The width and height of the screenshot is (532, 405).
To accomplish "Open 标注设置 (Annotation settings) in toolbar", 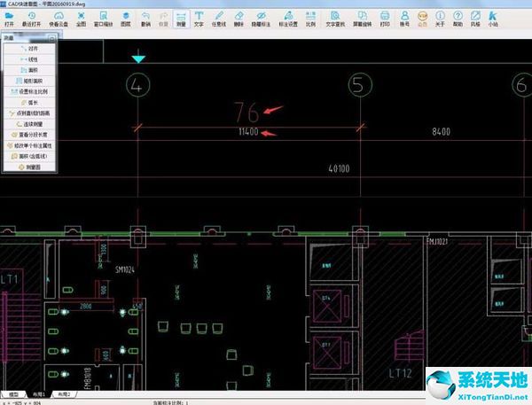I will [x=287, y=19].
